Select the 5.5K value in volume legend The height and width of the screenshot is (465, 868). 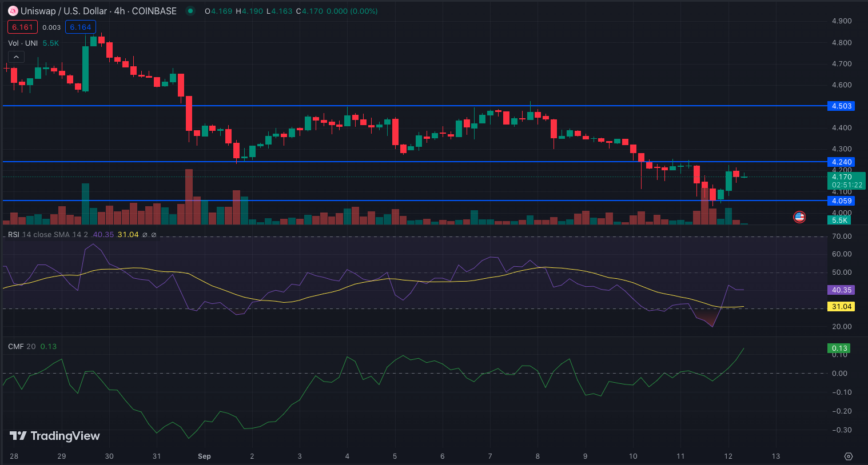coord(51,43)
